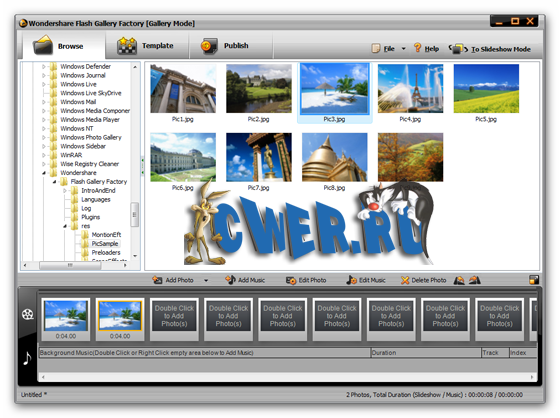Image resolution: width=560 pixels, height=418 pixels.
Task: Click folder tree vertical scrollbar thumb
Action: pyautogui.click(x=135, y=214)
